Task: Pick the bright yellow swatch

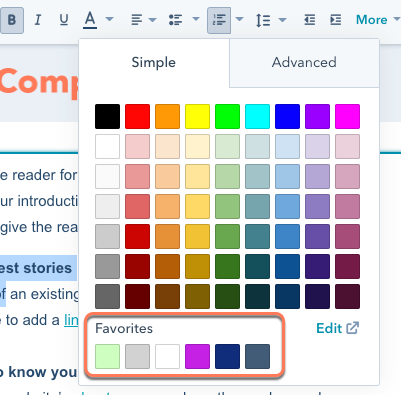Action: pyautogui.click(x=197, y=116)
